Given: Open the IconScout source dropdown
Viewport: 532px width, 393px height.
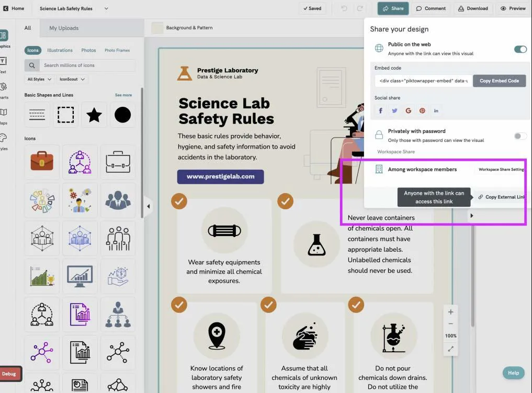Looking at the screenshot, I should click(72, 79).
